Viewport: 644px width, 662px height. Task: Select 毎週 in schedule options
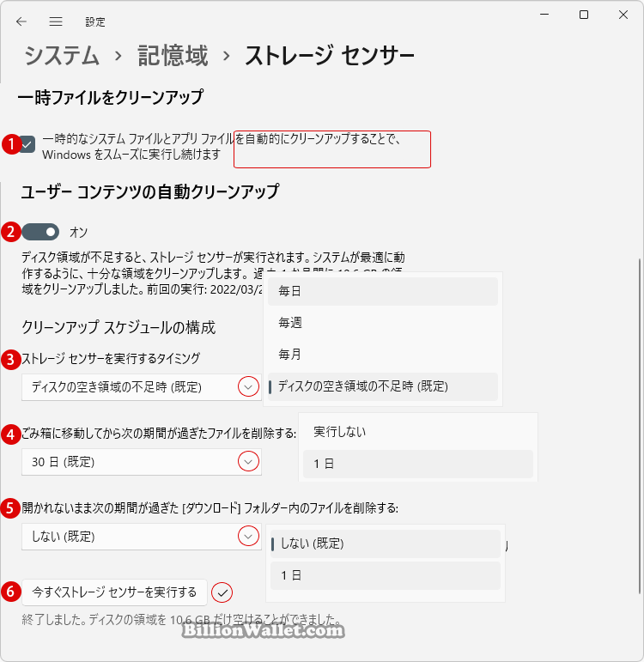(x=383, y=323)
